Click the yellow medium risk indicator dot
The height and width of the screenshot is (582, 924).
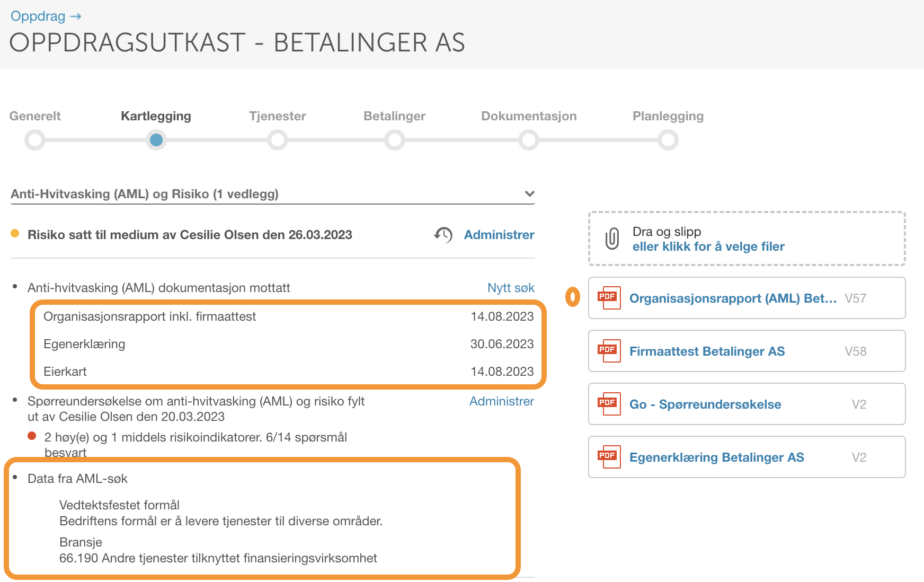pyautogui.click(x=15, y=233)
